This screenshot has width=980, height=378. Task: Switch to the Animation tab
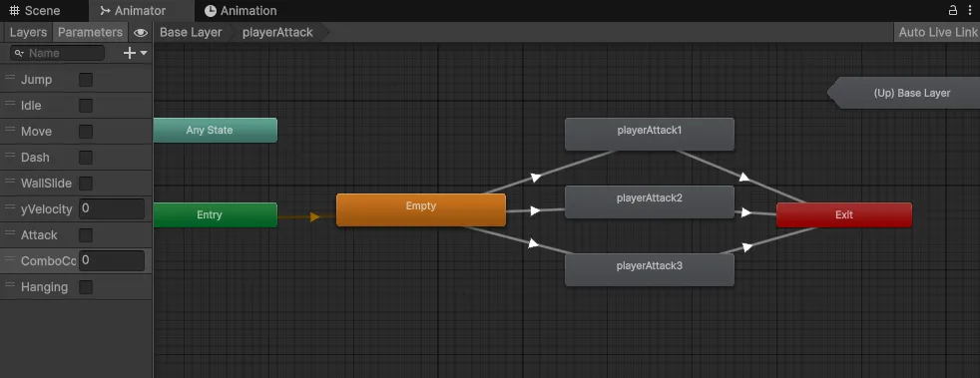(x=241, y=11)
